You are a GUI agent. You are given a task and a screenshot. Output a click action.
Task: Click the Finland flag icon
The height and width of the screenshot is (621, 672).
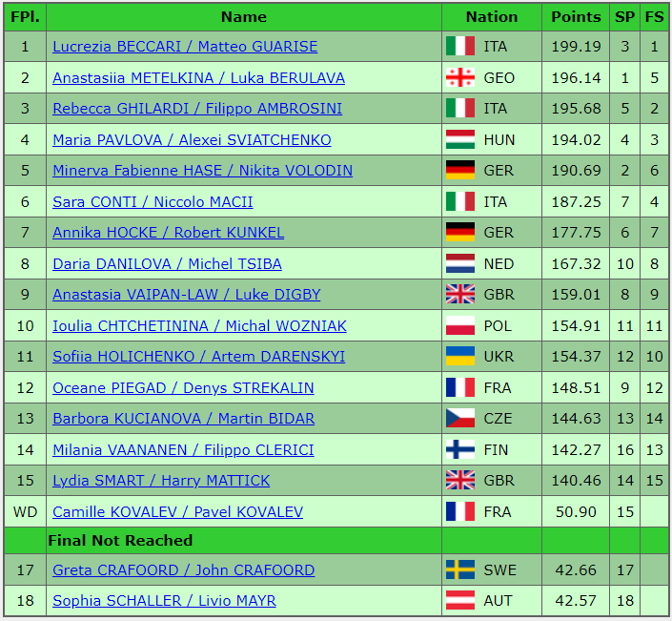coord(459,450)
